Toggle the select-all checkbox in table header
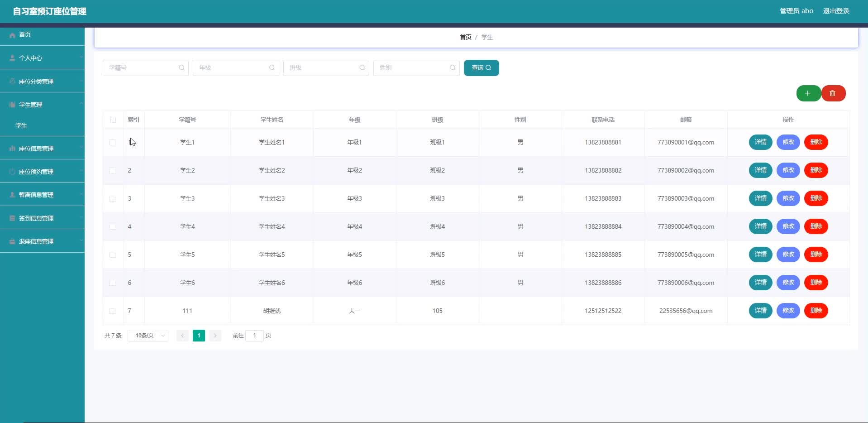 coord(113,120)
